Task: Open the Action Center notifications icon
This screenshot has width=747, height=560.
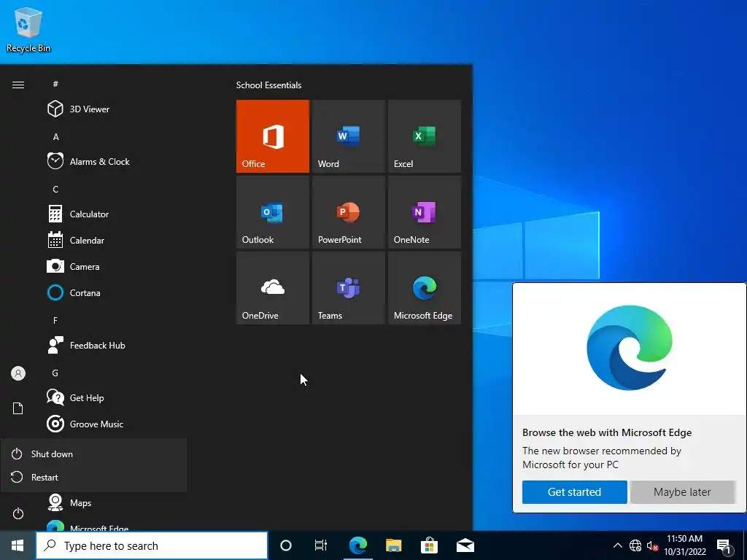Action: 724,546
